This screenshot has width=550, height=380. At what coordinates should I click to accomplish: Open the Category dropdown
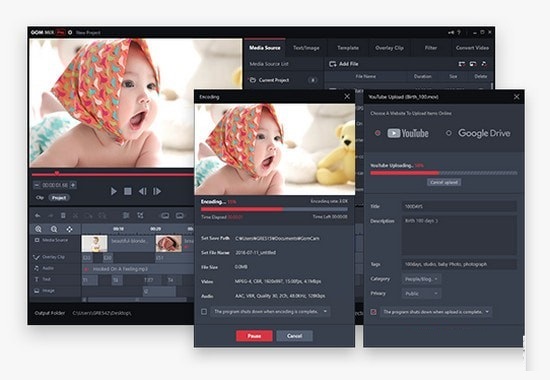[421, 279]
